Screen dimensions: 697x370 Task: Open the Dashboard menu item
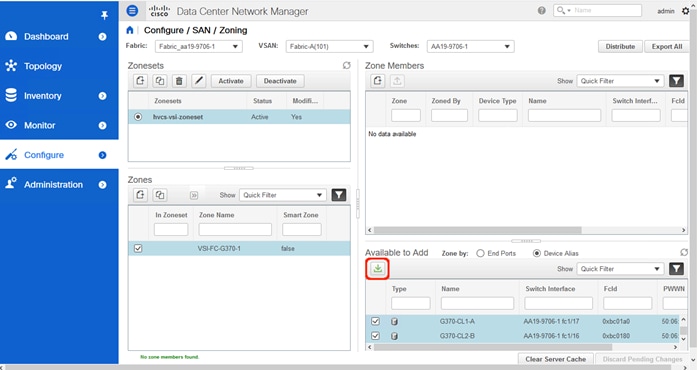click(46, 36)
